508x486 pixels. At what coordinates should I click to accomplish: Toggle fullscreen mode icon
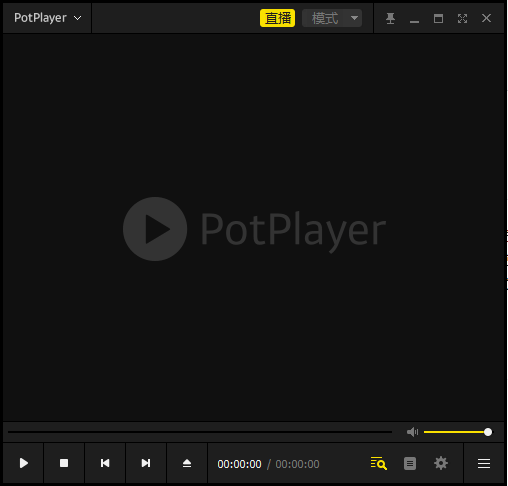point(462,18)
